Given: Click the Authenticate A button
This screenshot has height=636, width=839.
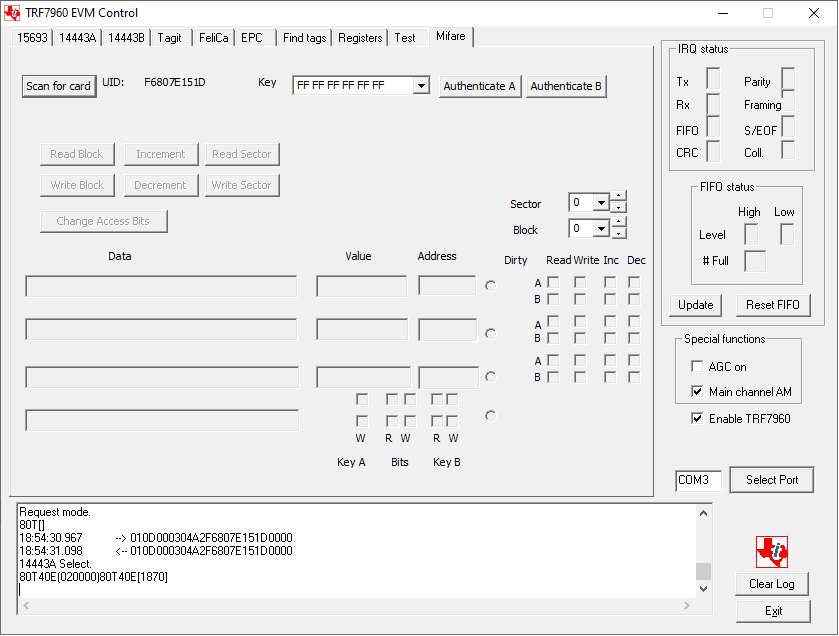Looking at the screenshot, I should (x=479, y=86).
